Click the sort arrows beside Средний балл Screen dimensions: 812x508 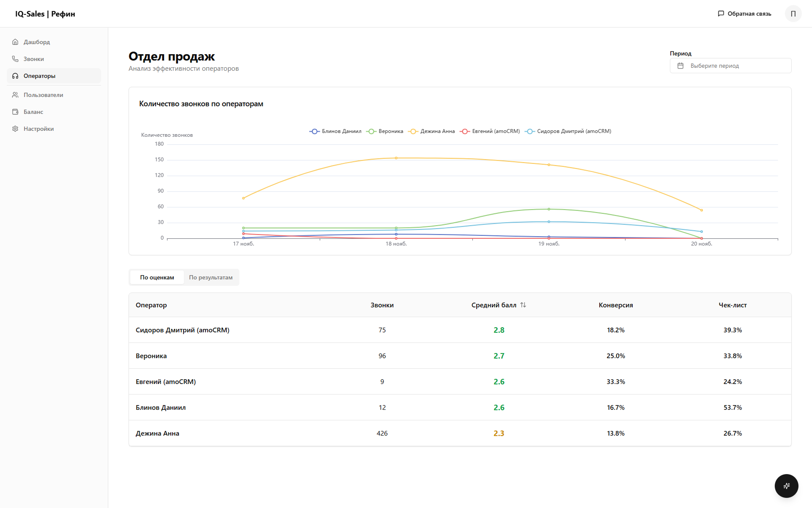click(x=523, y=305)
